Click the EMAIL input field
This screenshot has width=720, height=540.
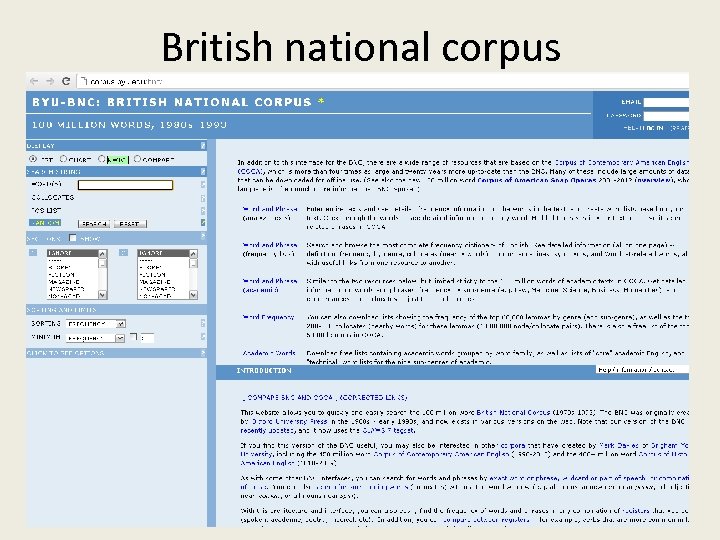tap(666, 102)
